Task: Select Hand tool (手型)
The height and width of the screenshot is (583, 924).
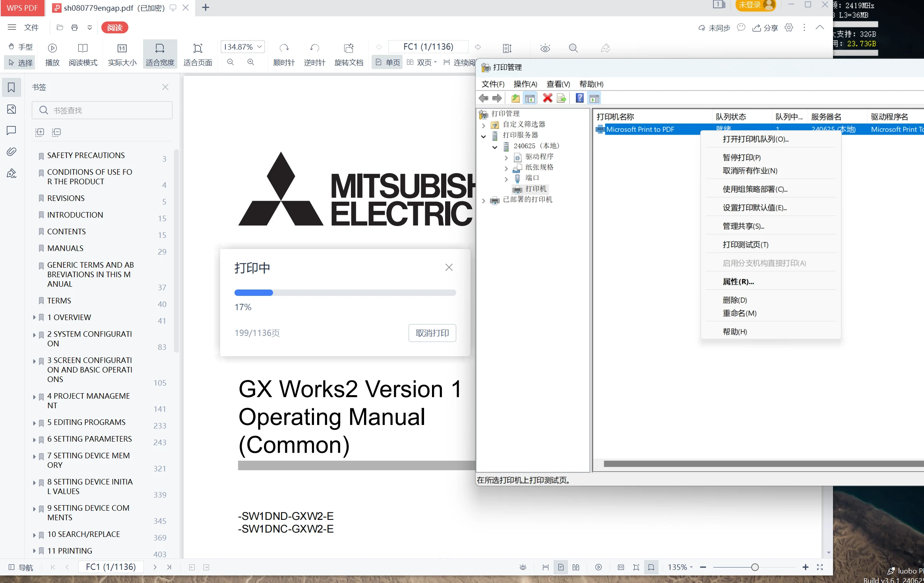Action: [21, 47]
